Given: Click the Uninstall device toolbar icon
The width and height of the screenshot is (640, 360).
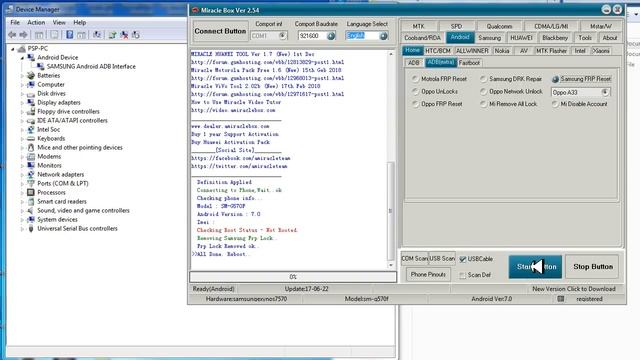Looking at the screenshot, I should click(x=124, y=35).
